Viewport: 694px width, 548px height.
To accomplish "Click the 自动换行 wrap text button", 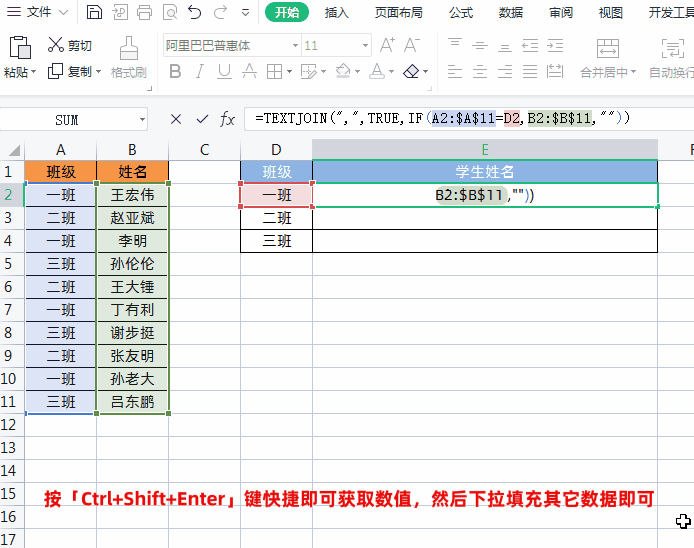I will 672,58.
